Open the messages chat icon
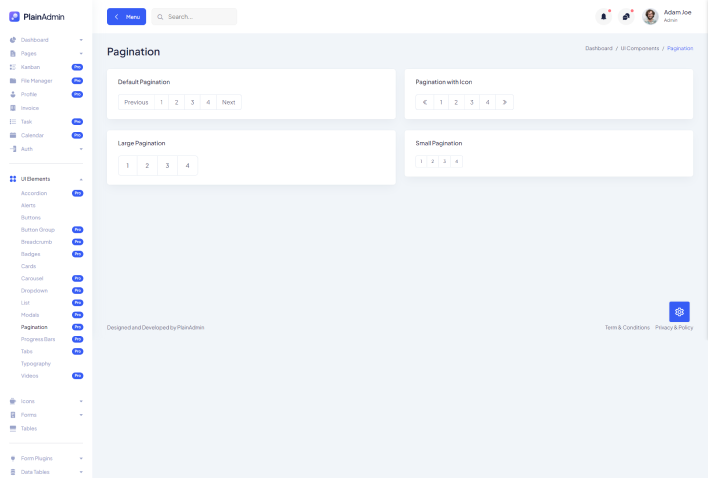 [x=626, y=16]
